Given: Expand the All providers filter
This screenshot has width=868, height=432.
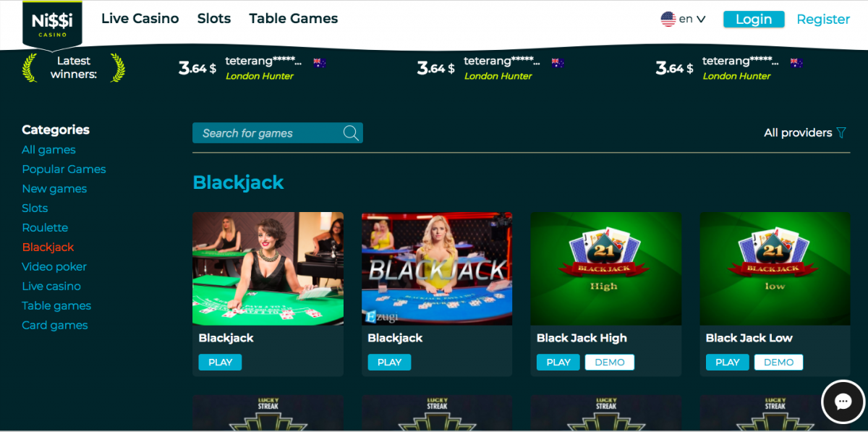Looking at the screenshot, I should click(x=805, y=133).
